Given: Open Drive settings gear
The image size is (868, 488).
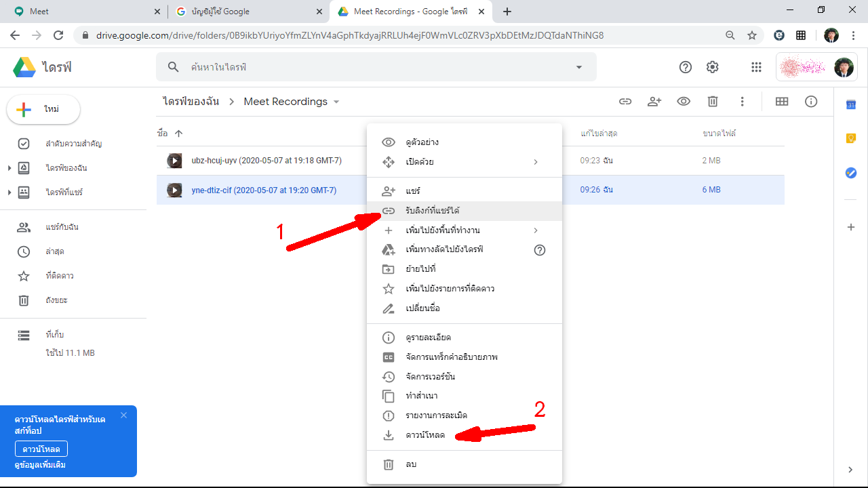Looking at the screenshot, I should (x=712, y=67).
